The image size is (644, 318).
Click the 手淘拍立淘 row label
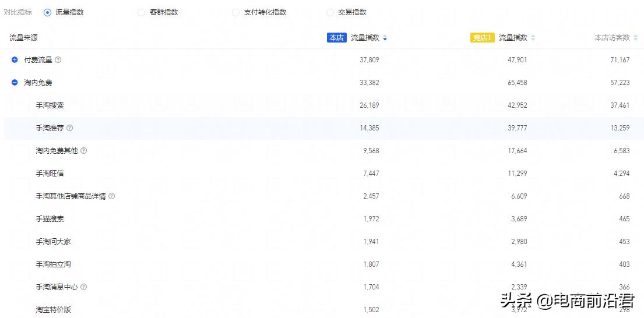tap(54, 264)
